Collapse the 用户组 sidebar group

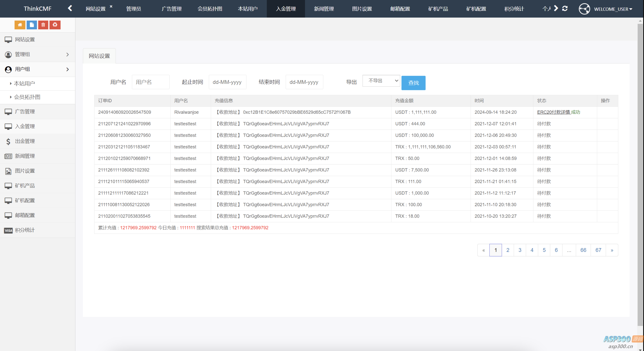[38, 69]
